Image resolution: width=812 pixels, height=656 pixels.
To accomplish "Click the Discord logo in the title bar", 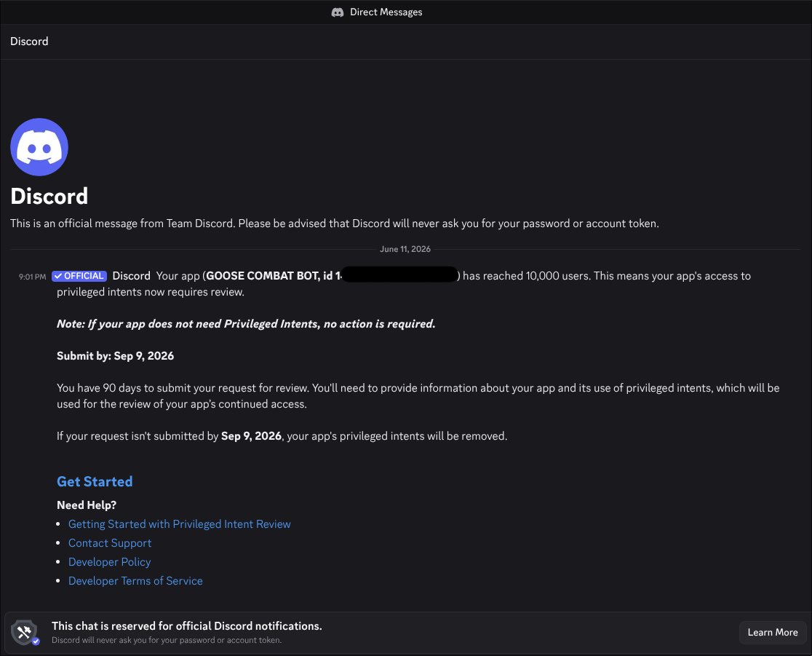I will pos(338,12).
